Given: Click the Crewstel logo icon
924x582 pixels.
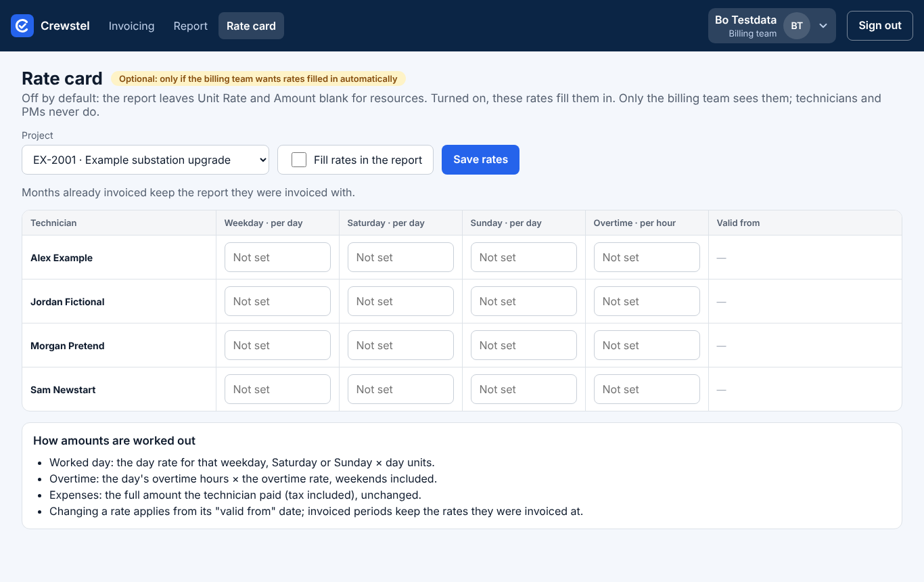Looking at the screenshot, I should 22,26.
